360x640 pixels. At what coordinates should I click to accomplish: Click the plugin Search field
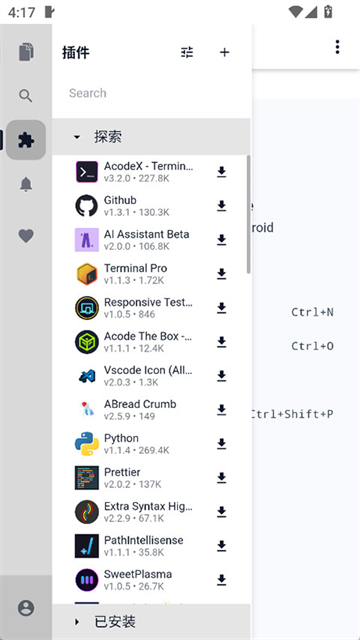click(x=151, y=93)
